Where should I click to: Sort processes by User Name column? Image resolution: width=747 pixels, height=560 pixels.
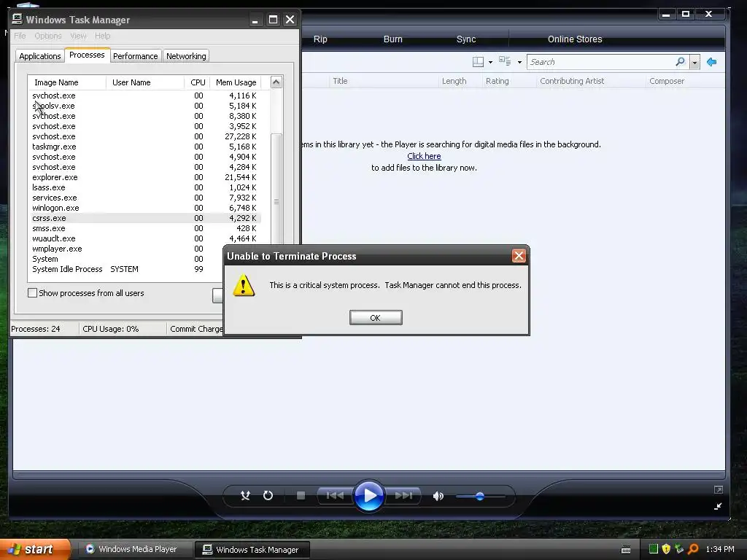[145, 82]
